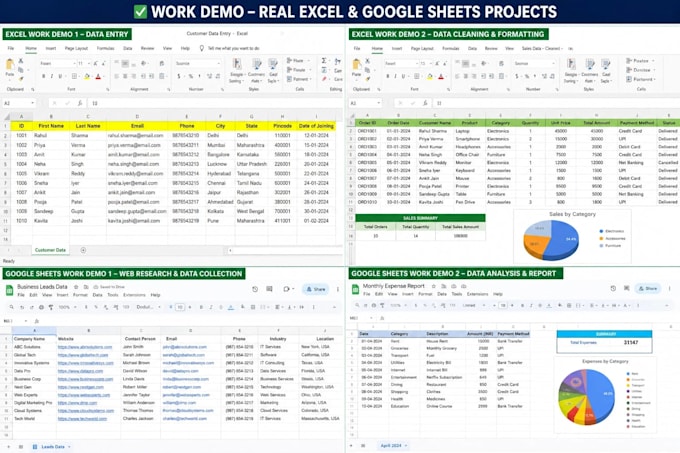
Task: Open the www.techworld.com website link
Action: pyautogui.click(x=82, y=419)
